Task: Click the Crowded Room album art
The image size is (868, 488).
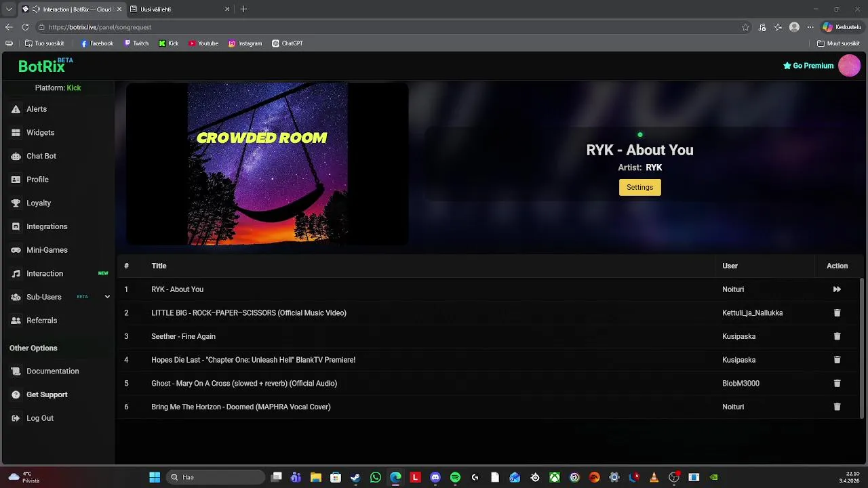Action: point(267,164)
